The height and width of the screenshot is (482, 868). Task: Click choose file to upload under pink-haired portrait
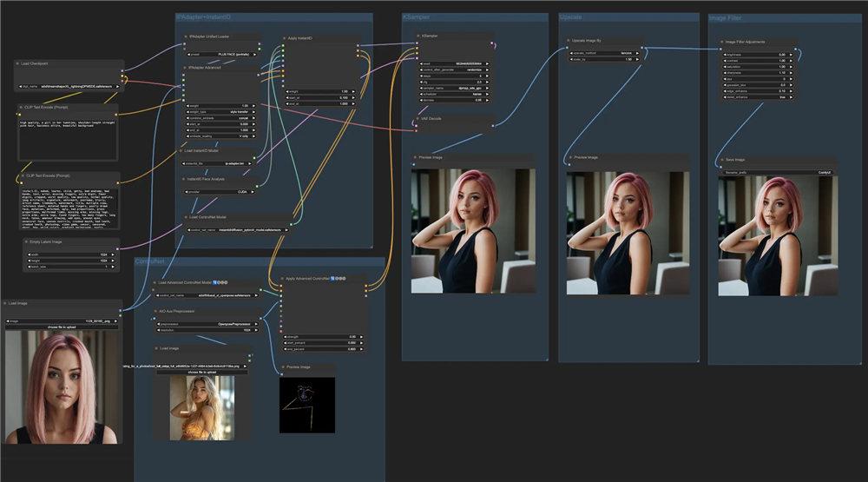pyautogui.click(x=62, y=327)
